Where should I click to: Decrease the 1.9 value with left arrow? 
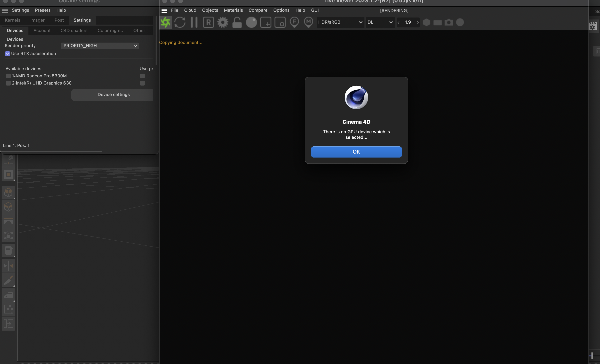point(399,22)
